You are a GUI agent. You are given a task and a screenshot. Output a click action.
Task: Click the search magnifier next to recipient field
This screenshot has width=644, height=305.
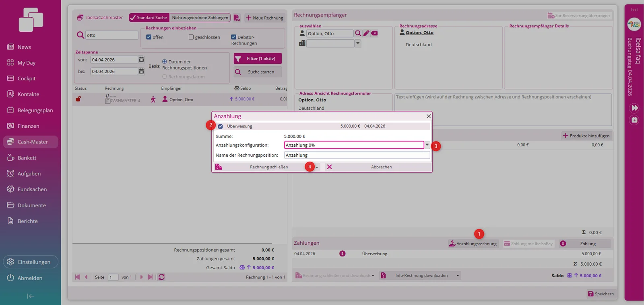point(358,33)
